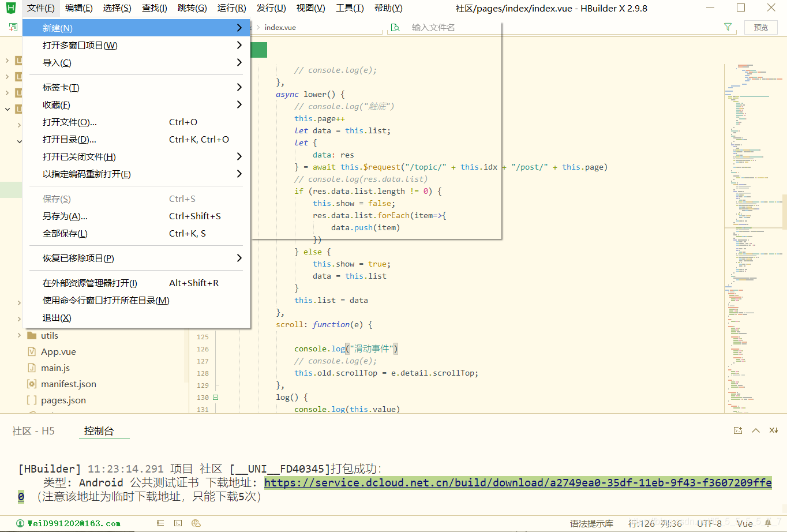Viewport: 787px width, 532px height.
Task: Close the console panel with X icon
Action: point(774,430)
